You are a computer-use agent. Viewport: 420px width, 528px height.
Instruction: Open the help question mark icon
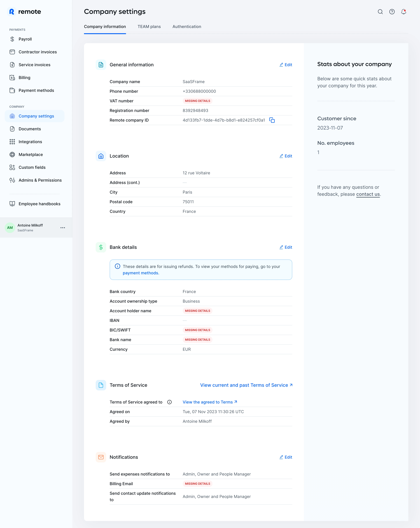(x=392, y=12)
